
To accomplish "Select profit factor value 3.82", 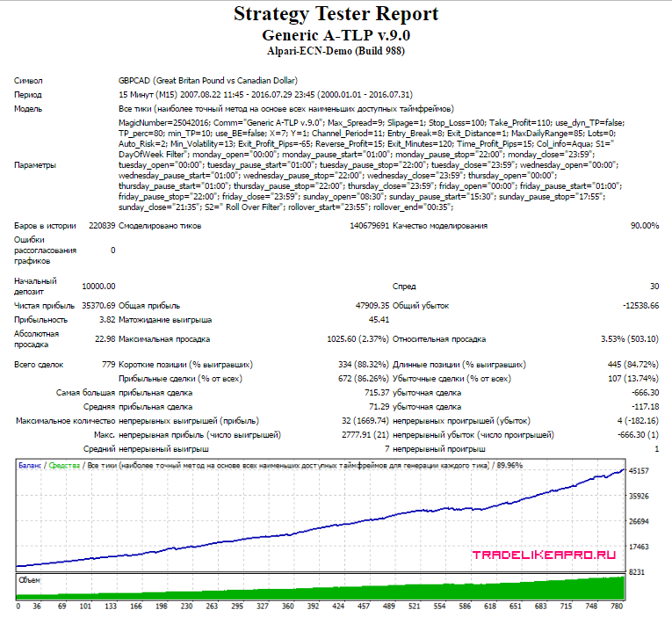I will pos(107,320).
